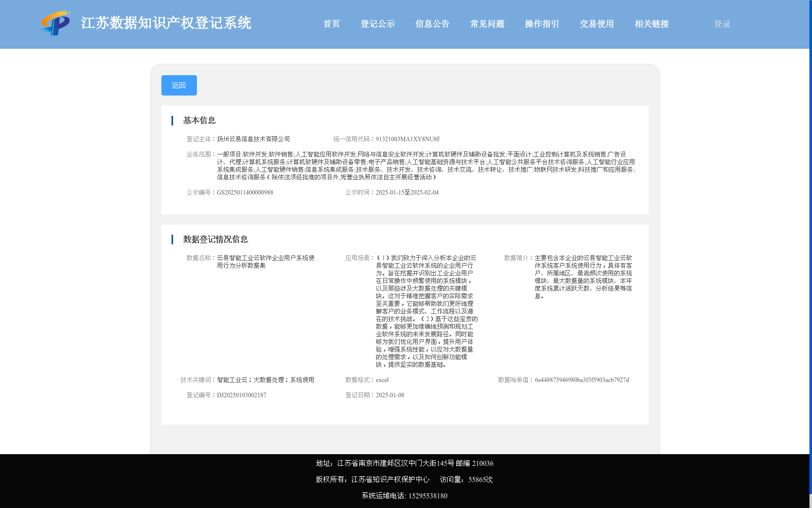Select the 基本信息 section heading
The width and height of the screenshot is (812, 508).
[x=199, y=120]
